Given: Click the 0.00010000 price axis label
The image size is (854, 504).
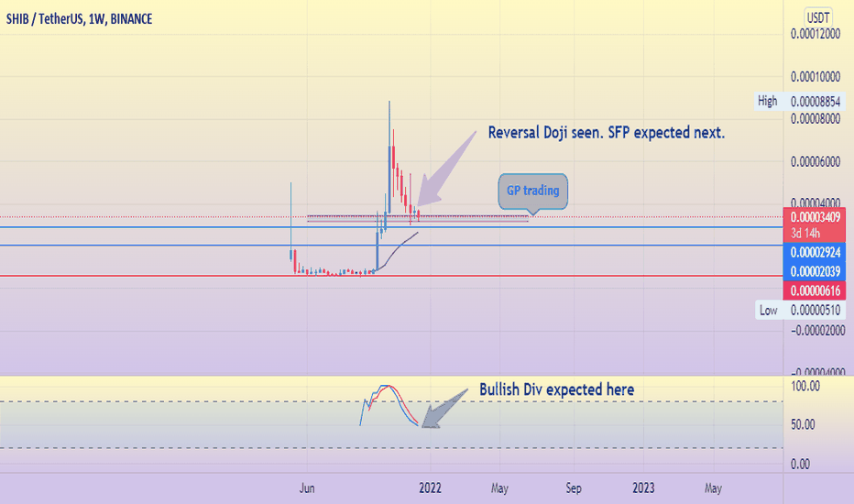Looking at the screenshot, I should point(816,77).
